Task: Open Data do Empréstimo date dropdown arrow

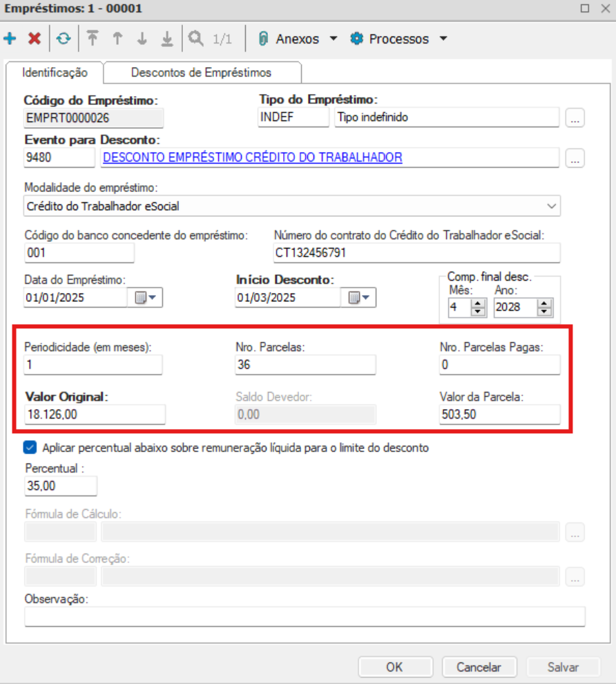Action: [x=152, y=298]
